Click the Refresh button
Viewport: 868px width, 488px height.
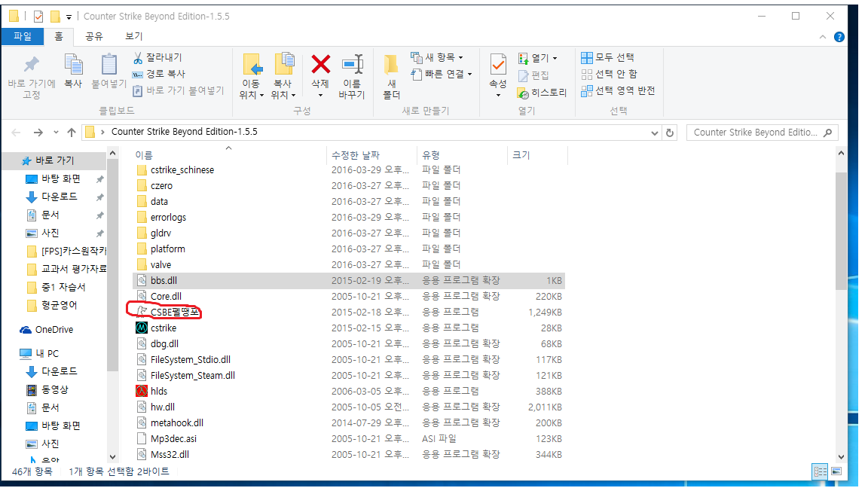point(670,133)
